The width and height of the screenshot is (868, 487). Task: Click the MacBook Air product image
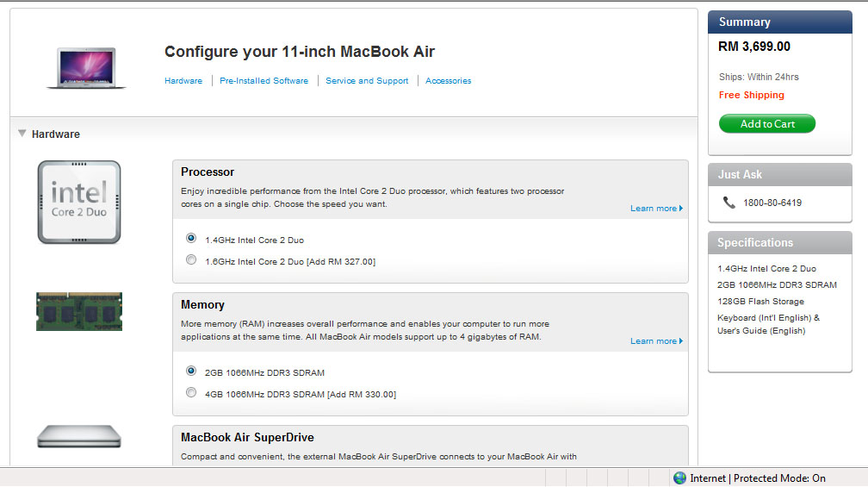tap(86, 67)
